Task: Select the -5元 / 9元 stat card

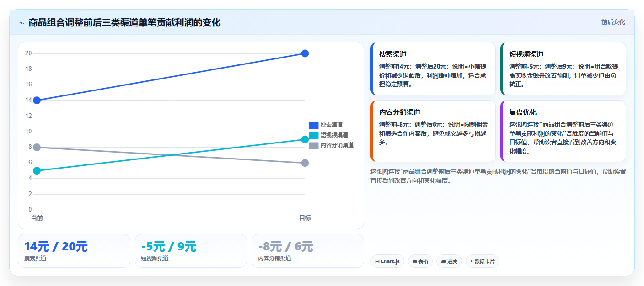Action: 191,251
